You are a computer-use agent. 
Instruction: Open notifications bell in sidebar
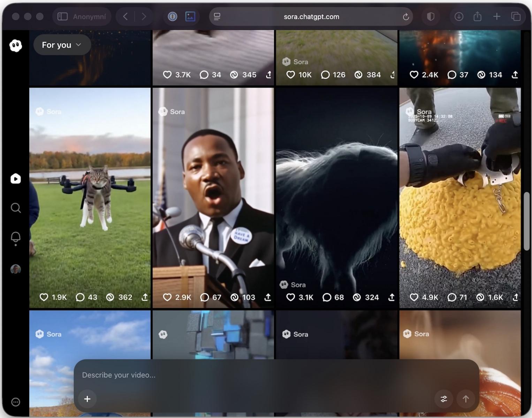click(x=16, y=238)
